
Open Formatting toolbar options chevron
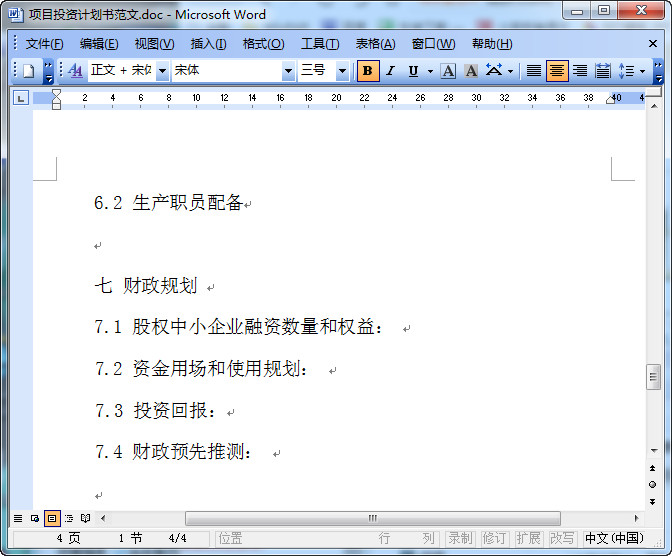click(658, 71)
